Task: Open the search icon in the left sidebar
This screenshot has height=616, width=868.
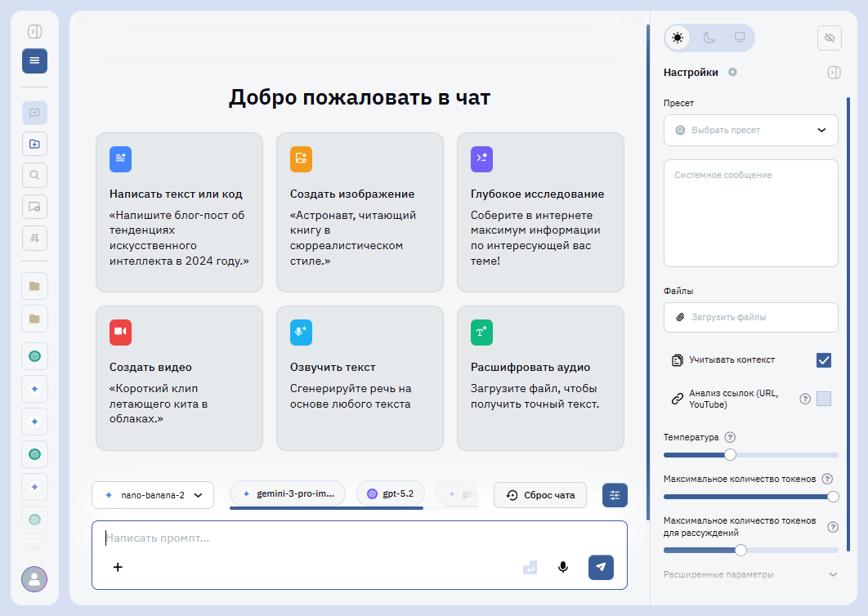Action: point(34,175)
